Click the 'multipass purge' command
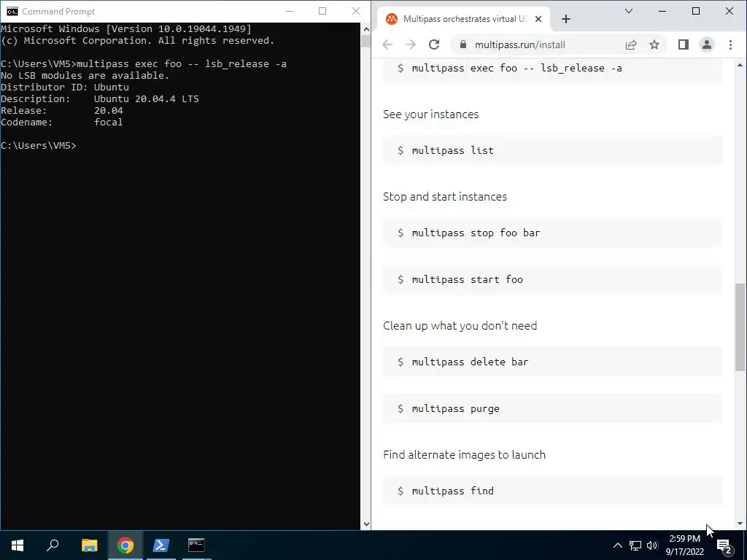Viewport: 747px width, 560px height. pos(455,408)
